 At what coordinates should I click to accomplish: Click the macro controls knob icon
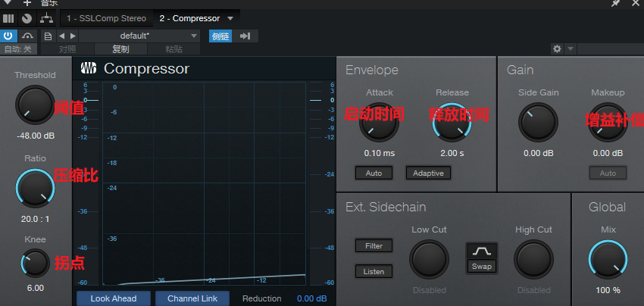pyautogui.click(x=27, y=18)
